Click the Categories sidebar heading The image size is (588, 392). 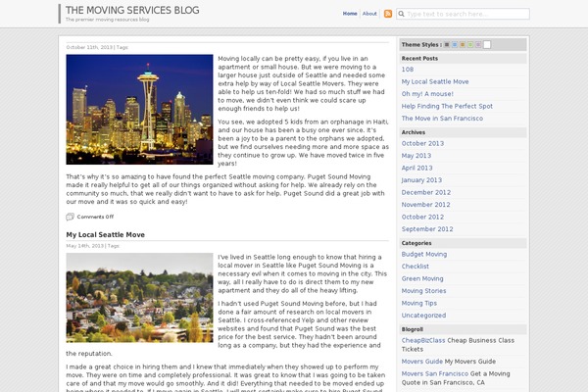(x=416, y=243)
